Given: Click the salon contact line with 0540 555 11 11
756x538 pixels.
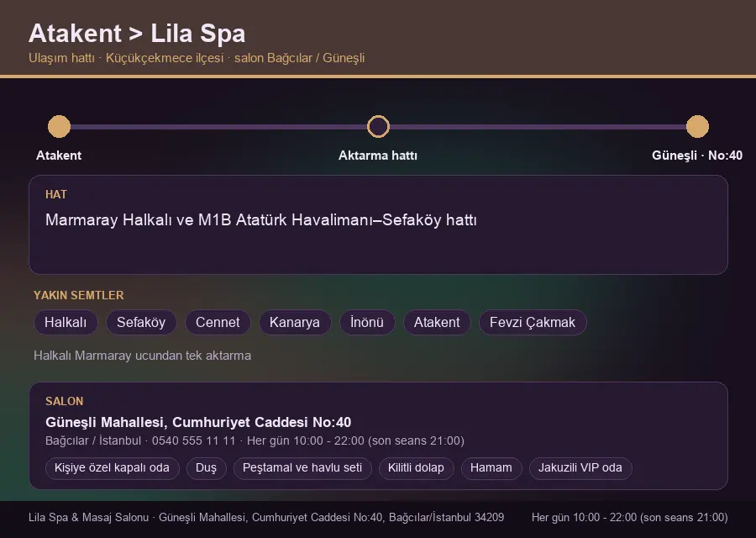Looking at the screenshot, I should point(255,441).
